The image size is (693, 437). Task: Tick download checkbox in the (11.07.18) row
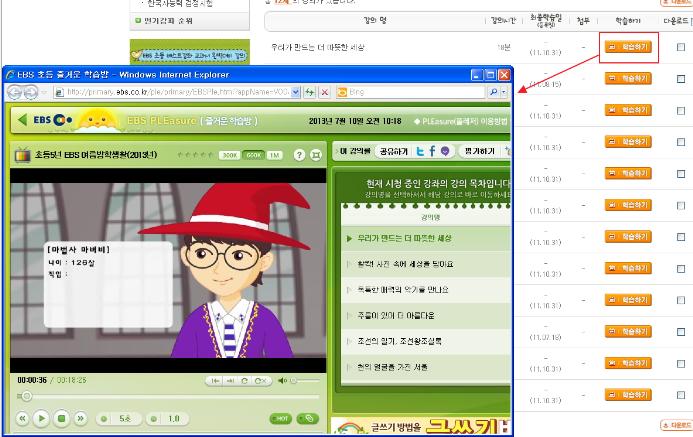pos(681,332)
